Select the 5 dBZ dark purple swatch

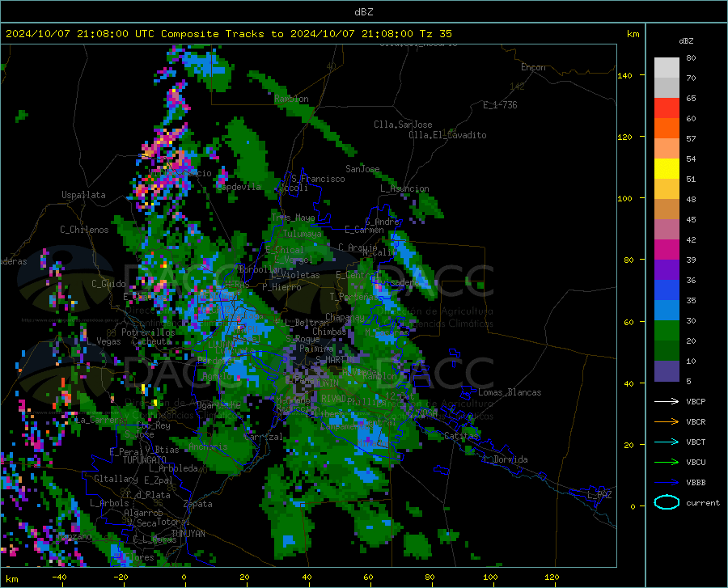(x=667, y=371)
